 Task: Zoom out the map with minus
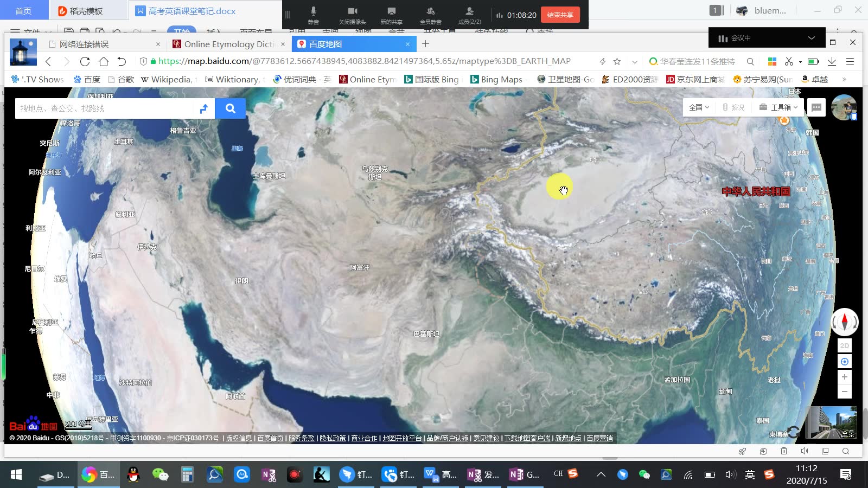[845, 391]
